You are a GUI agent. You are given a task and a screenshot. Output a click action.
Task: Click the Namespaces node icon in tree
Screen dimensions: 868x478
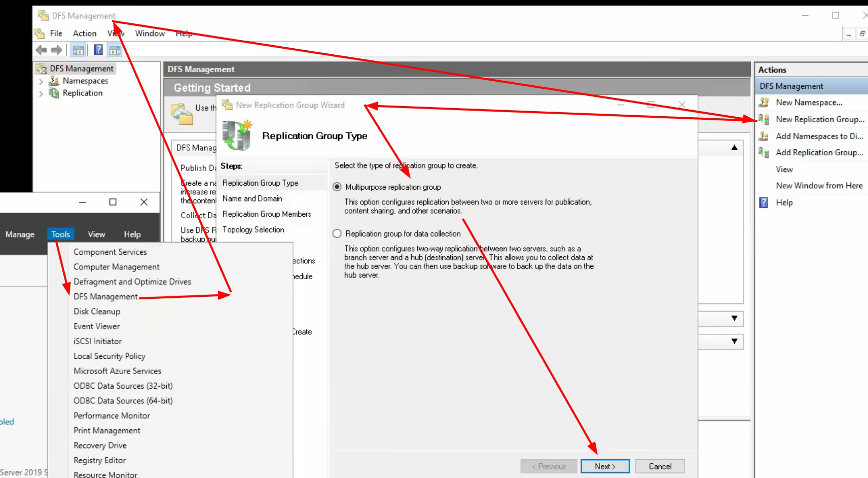54,81
